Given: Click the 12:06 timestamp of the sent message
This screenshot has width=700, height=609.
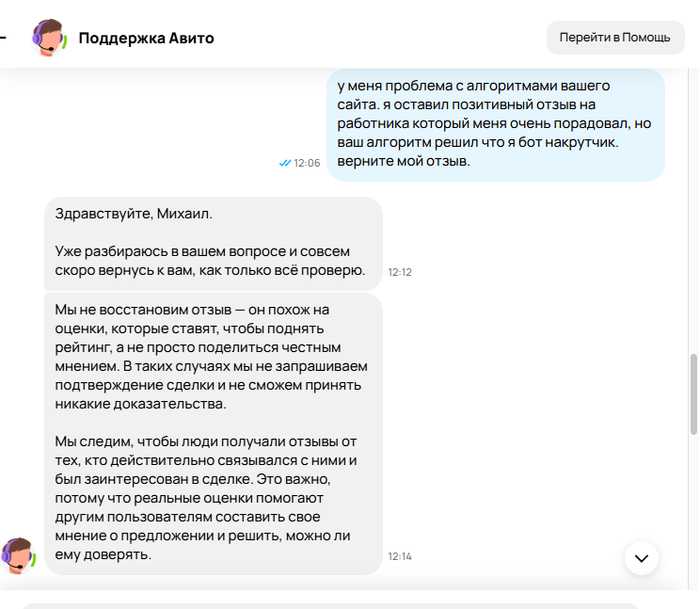Looking at the screenshot, I should (307, 163).
